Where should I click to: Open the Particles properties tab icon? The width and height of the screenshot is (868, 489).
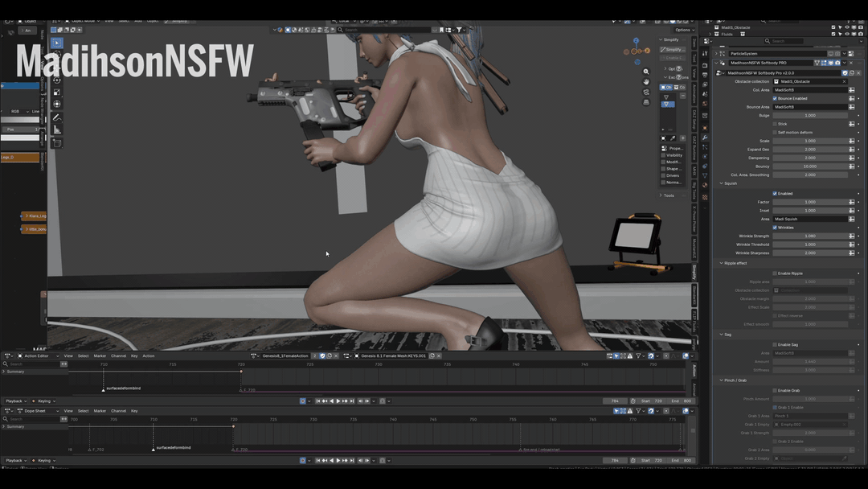[x=705, y=147]
